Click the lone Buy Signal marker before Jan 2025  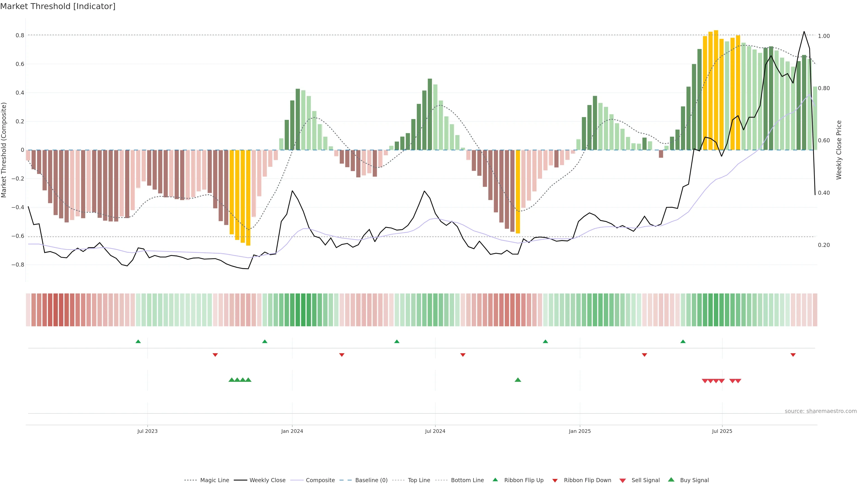tap(518, 380)
